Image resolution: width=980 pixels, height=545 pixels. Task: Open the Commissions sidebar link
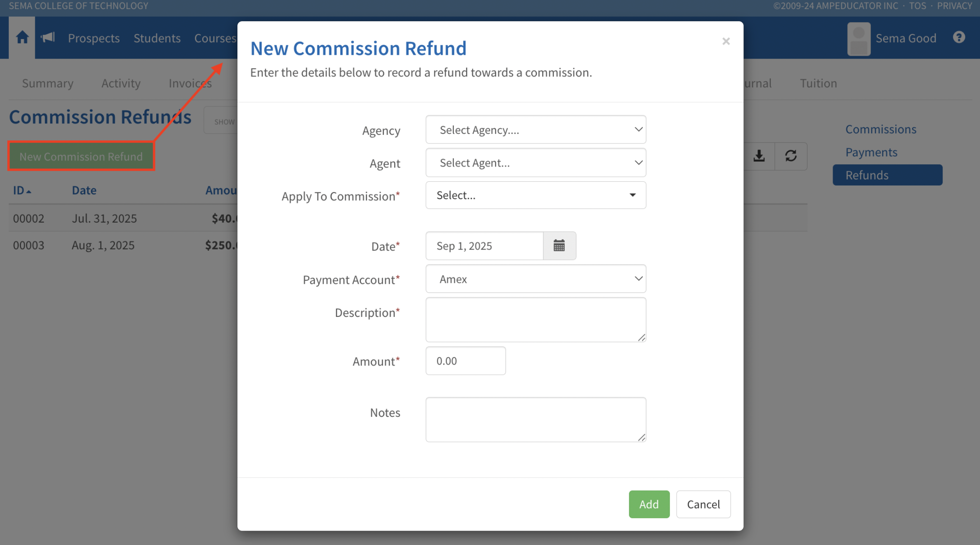click(x=880, y=129)
